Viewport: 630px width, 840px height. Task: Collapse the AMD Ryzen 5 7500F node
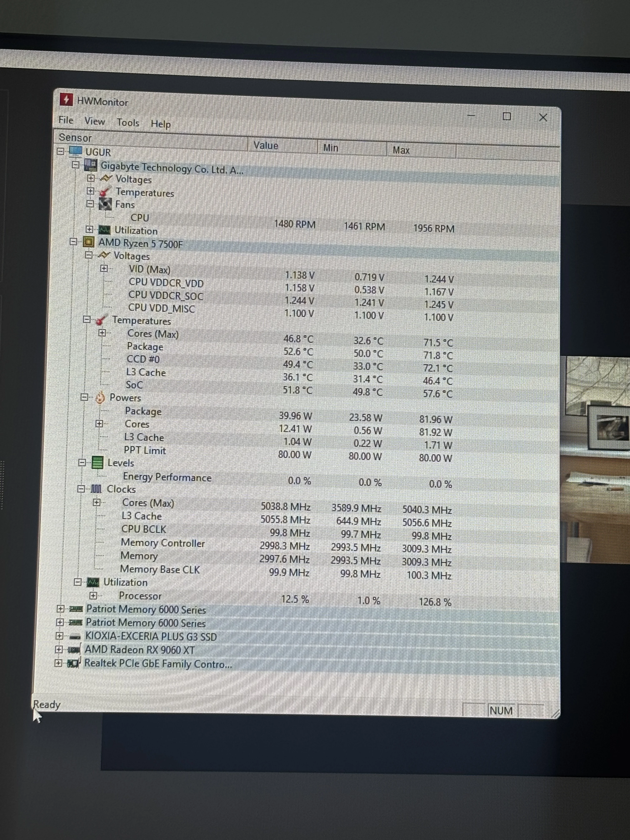tap(74, 241)
